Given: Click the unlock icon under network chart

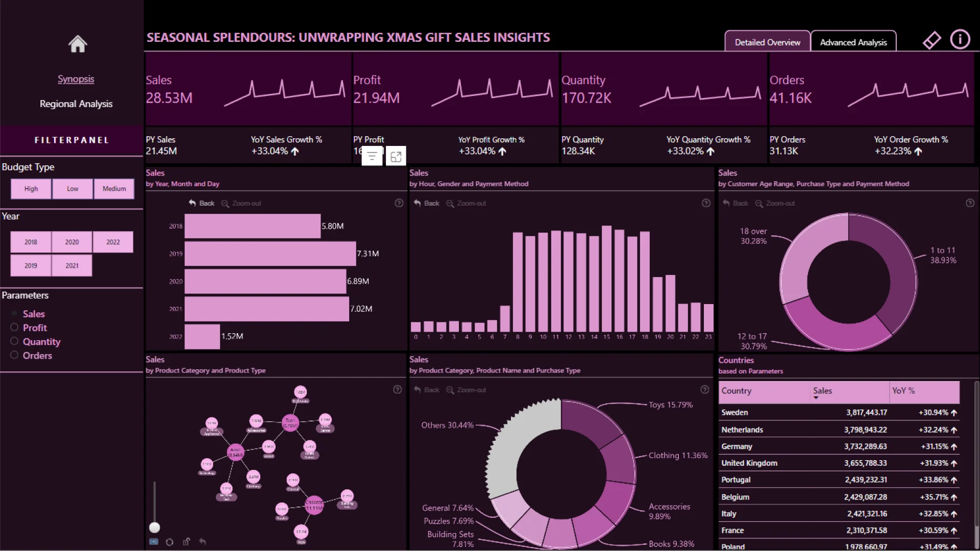Looking at the screenshot, I should click(x=186, y=541).
